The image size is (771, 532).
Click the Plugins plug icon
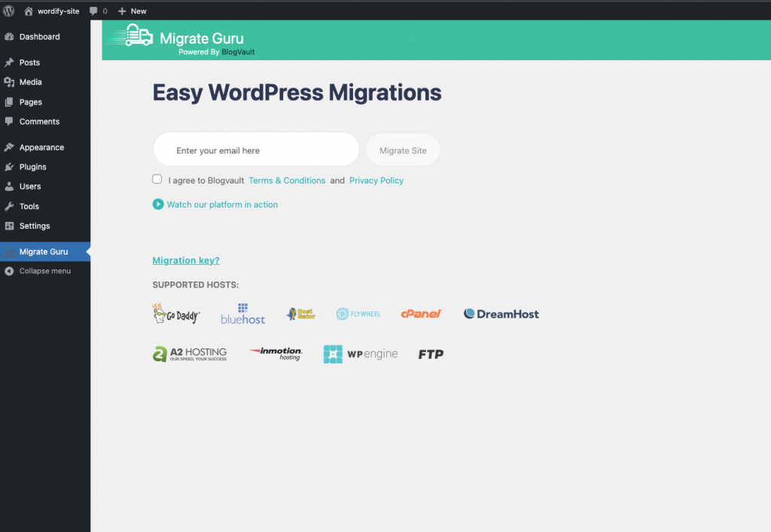click(x=9, y=167)
